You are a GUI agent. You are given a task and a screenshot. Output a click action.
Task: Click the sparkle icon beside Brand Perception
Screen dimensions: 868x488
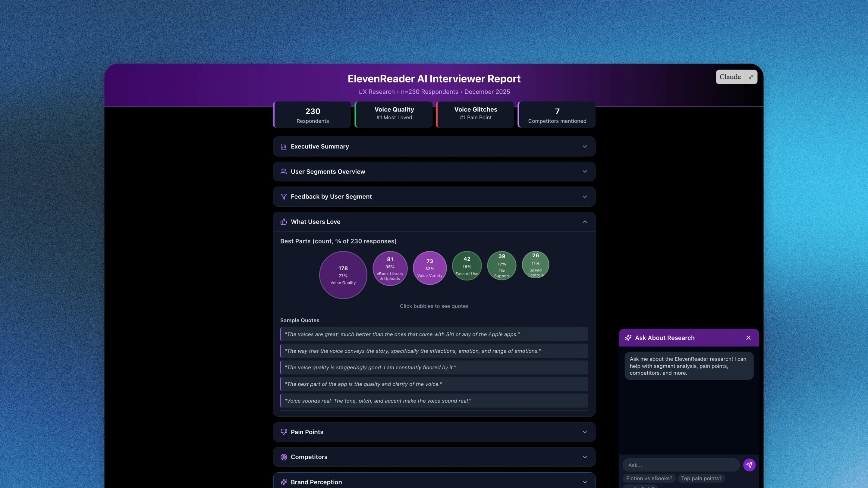click(283, 482)
